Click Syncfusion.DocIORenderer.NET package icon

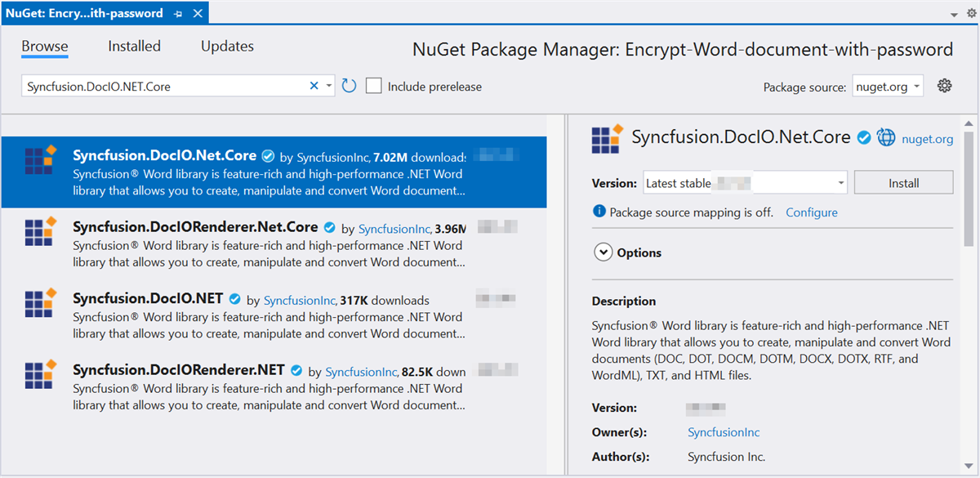pos(39,374)
